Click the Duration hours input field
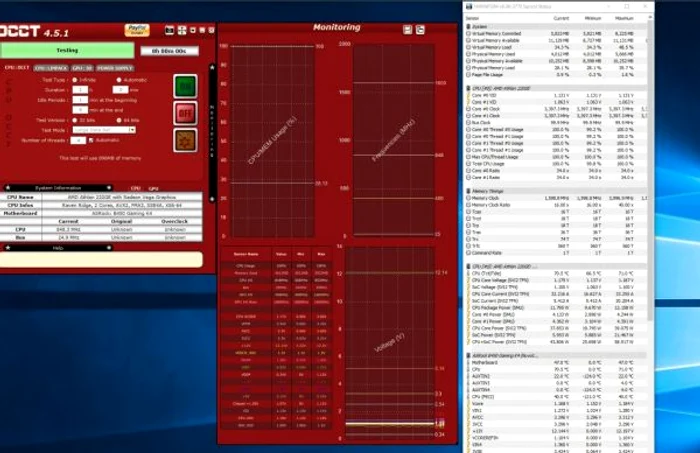Image resolution: width=700 pixels, height=453 pixels. pos(80,90)
